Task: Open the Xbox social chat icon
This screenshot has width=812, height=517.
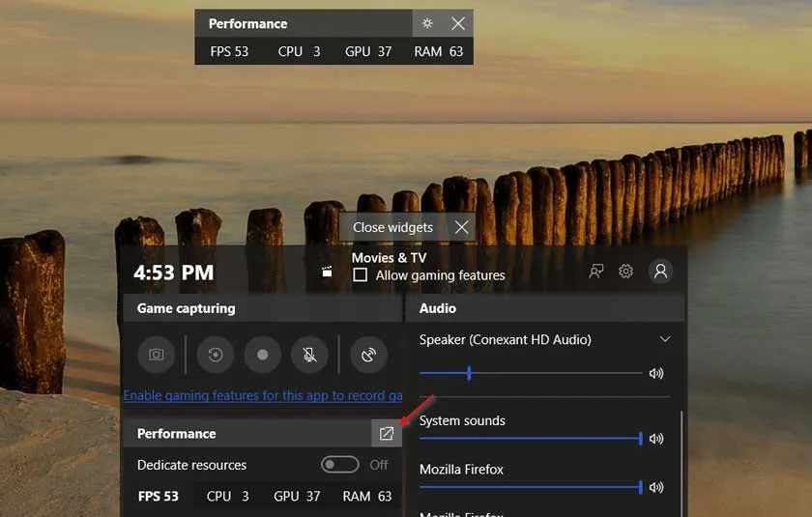Action: [x=596, y=272]
